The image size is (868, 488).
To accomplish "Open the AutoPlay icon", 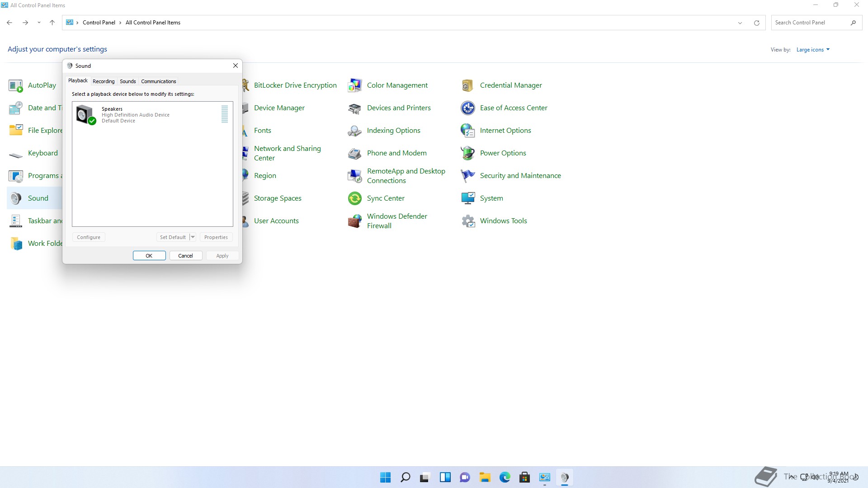I will [16, 85].
